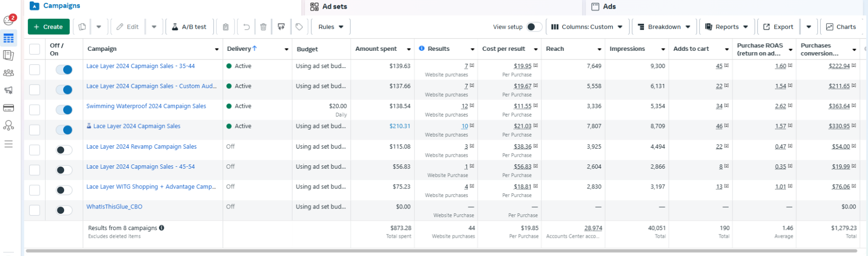Viewport: 868px width, 256px height.
Task: Expand the Breakdown dropdown
Action: pos(664,27)
